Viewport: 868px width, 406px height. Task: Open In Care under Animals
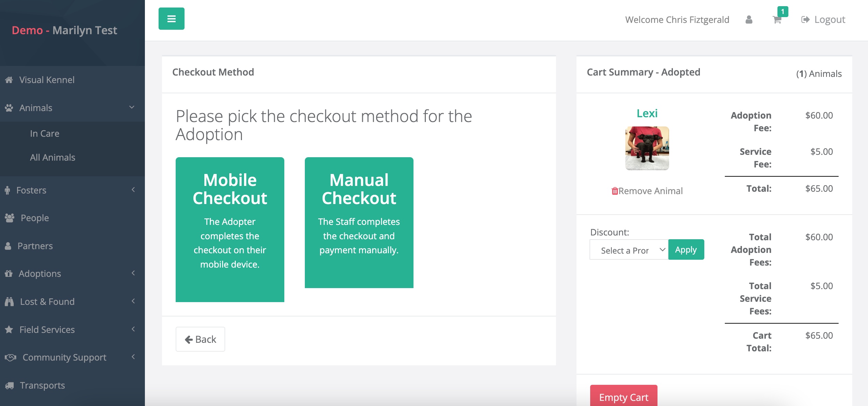(44, 133)
